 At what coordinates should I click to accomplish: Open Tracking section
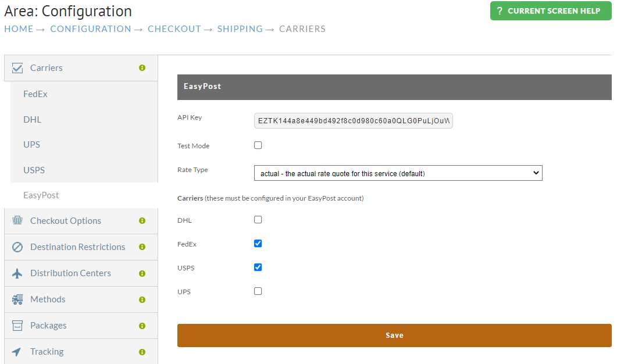click(x=81, y=352)
